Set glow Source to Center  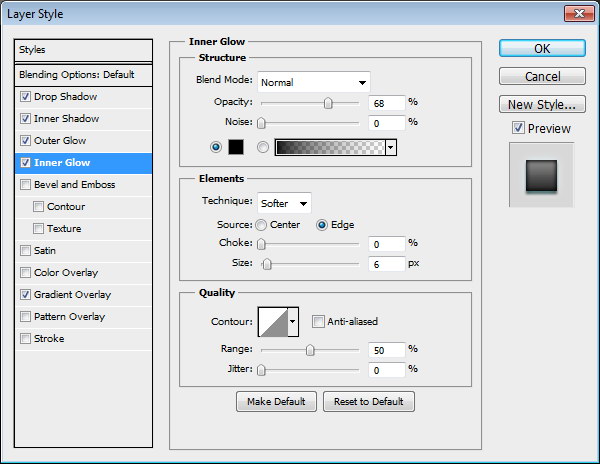[x=262, y=225]
